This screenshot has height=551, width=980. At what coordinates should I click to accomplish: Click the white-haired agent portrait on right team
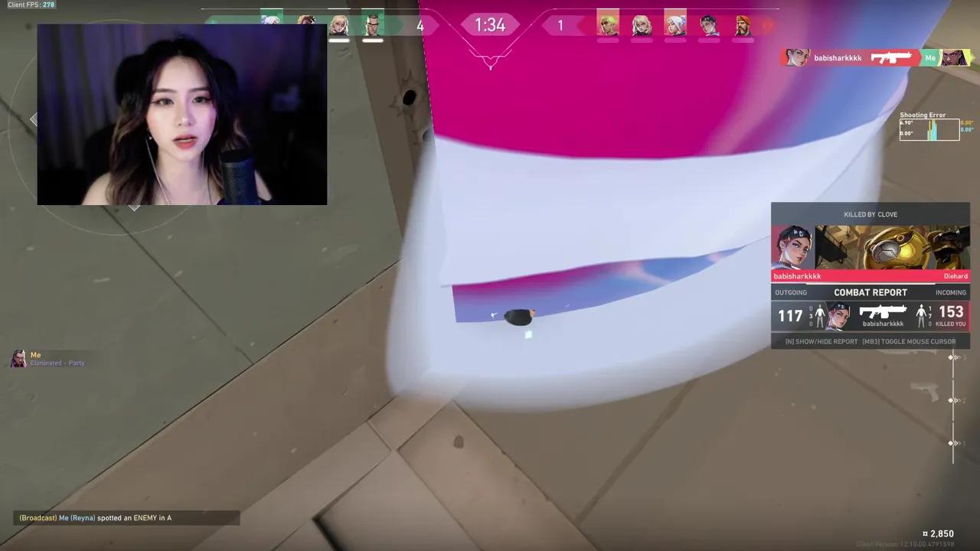(675, 25)
